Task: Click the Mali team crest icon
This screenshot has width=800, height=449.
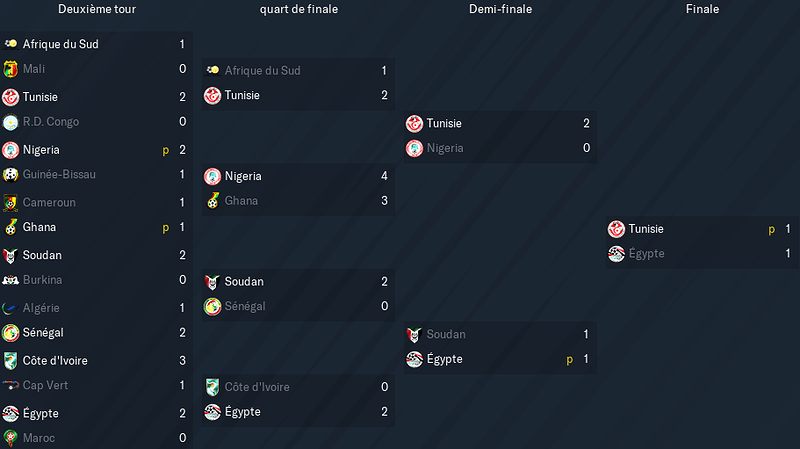Action: (x=10, y=69)
